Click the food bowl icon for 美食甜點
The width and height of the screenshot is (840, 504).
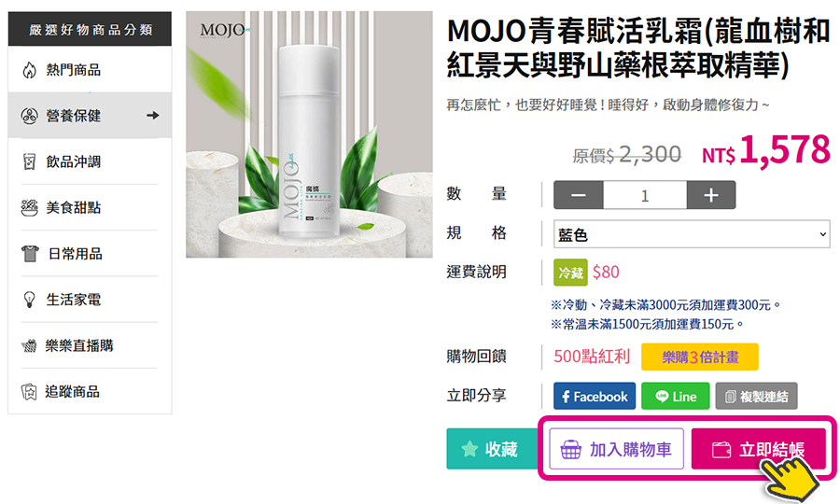(30, 208)
